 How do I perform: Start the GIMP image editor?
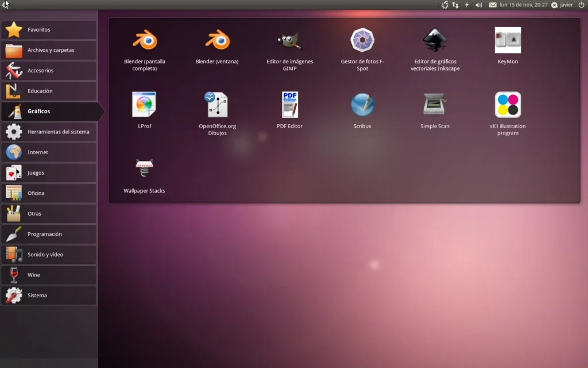(289, 41)
